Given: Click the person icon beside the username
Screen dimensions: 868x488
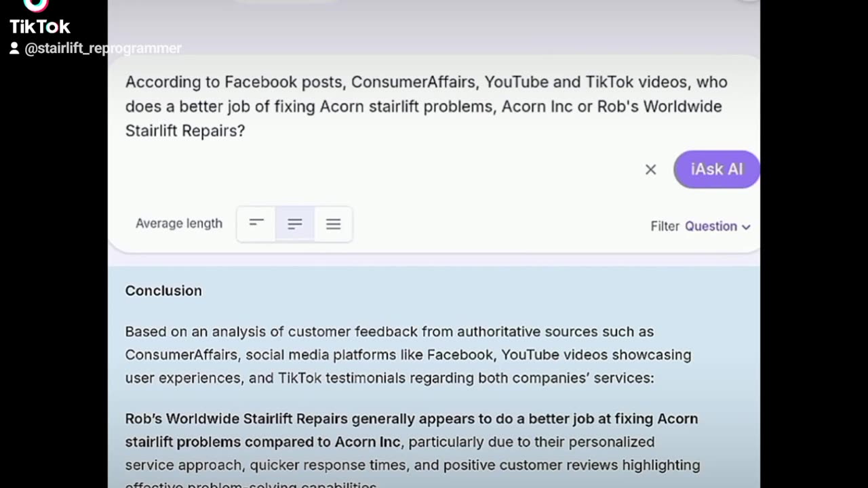Looking at the screenshot, I should click(14, 48).
